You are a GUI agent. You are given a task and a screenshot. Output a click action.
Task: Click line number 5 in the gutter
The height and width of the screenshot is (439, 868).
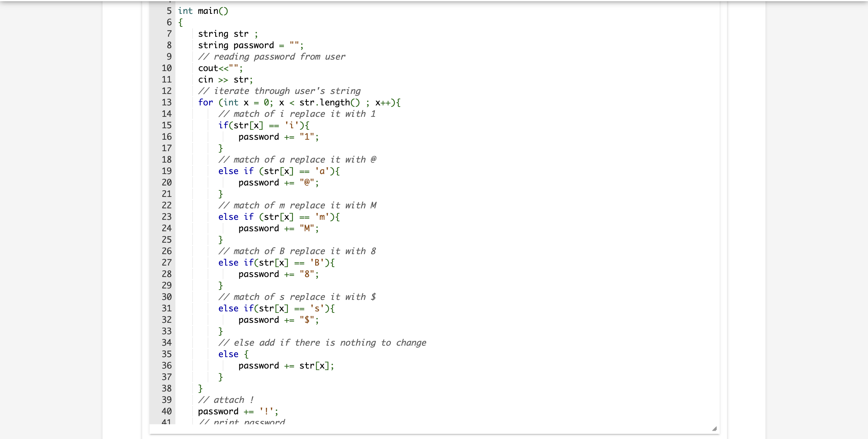tap(168, 11)
